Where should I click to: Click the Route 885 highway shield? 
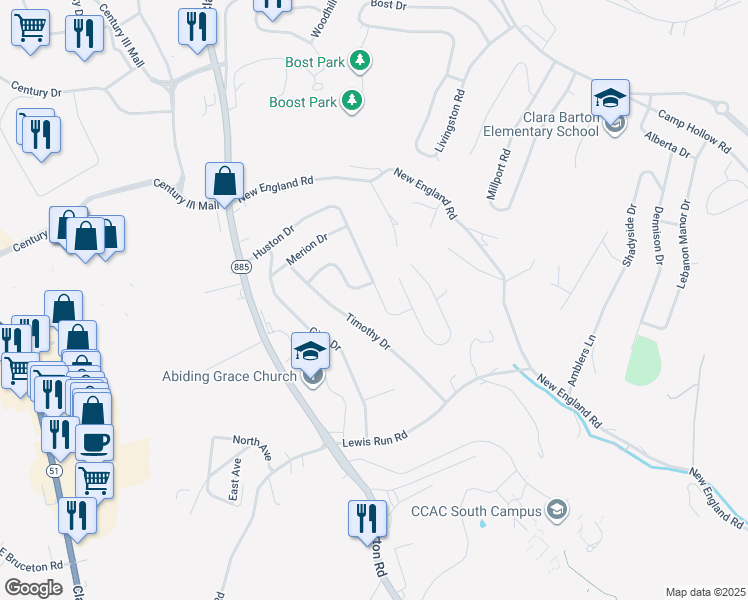tap(241, 267)
